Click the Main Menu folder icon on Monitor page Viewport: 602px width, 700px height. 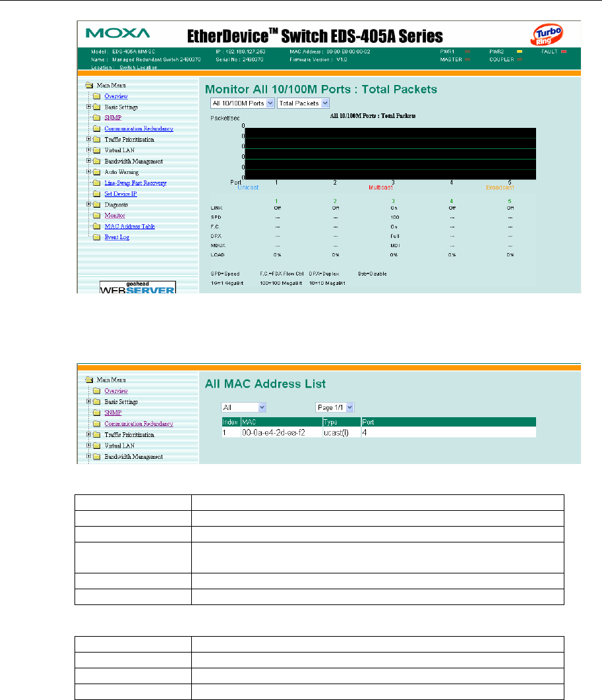click(x=89, y=85)
